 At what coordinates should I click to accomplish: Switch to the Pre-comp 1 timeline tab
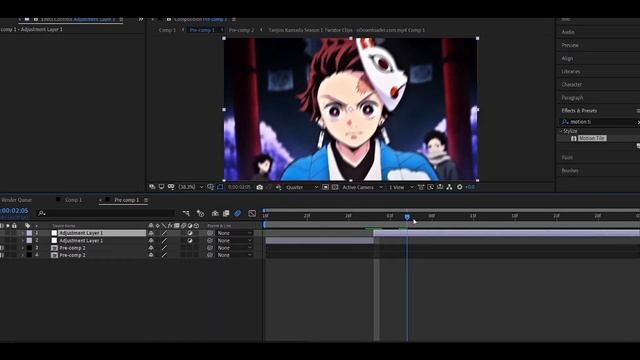(x=127, y=200)
